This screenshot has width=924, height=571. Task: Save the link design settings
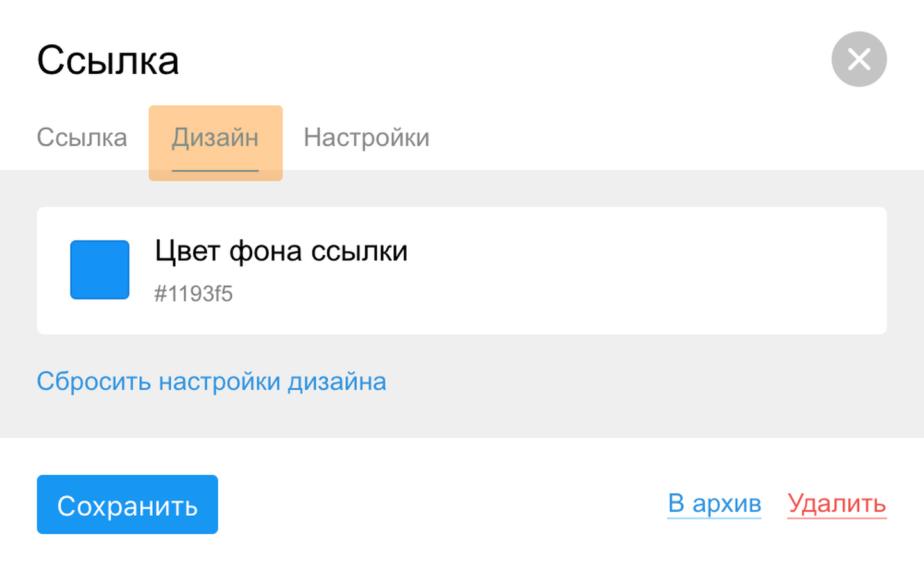pyautogui.click(x=127, y=505)
